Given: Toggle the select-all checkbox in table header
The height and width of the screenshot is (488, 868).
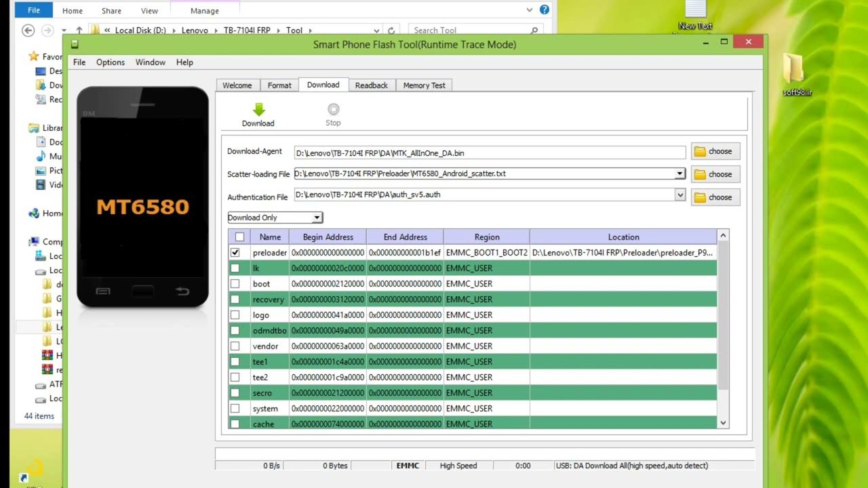Looking at the screenshot, I should [239, 237].
